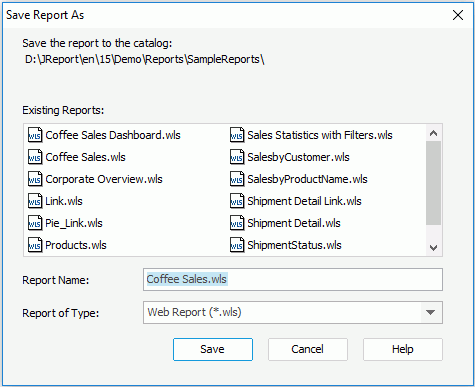Close the Save Report As dialog
Screen dimensions: 475x387
458,15
